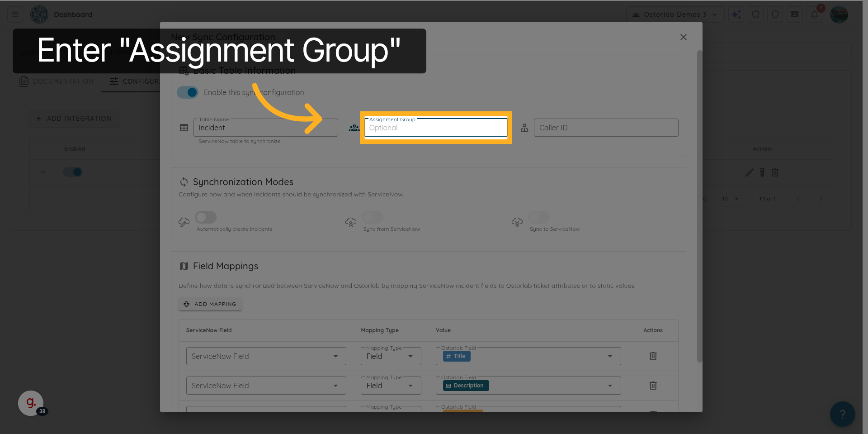868x434 pixels.
Task: Open the Ostorlab Demos 3 workspace dropdown
Action: click(675, 14)
